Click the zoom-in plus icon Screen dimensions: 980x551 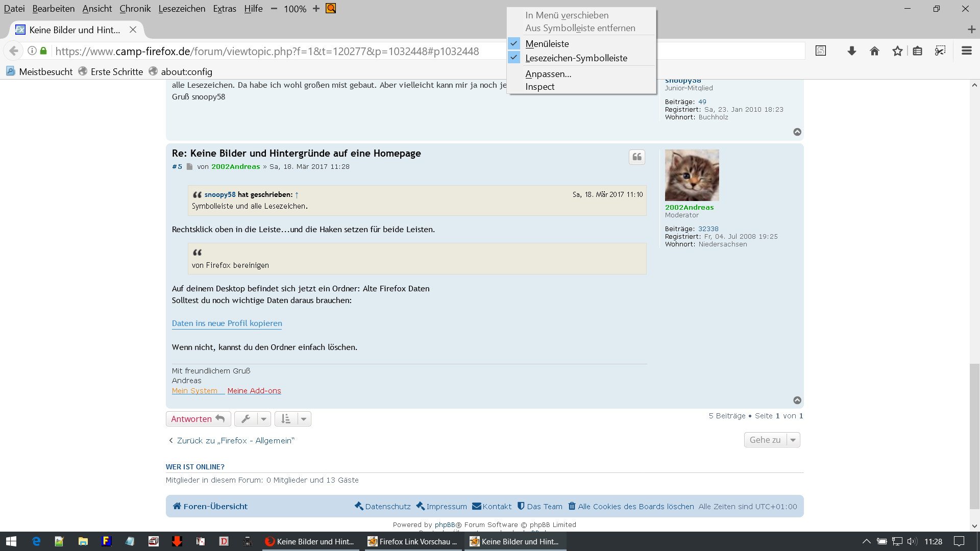point(316,9)
